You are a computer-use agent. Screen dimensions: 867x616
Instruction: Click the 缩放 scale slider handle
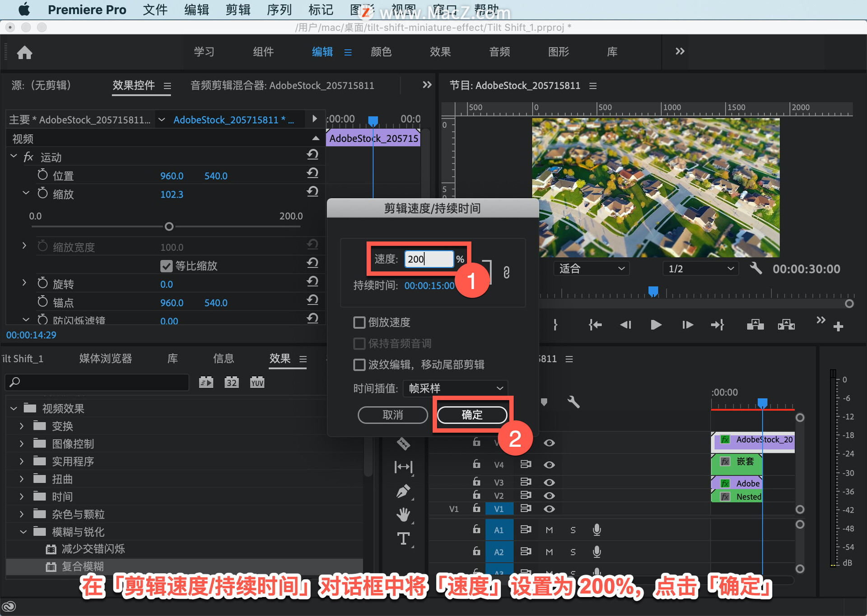(x=169, y=226)
